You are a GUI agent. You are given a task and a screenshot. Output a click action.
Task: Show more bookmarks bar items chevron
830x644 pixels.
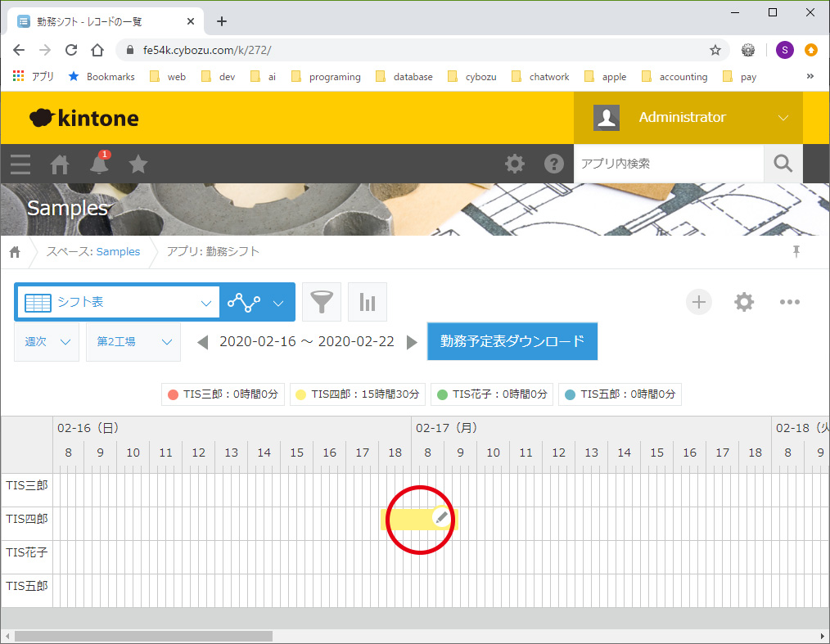click(810, 76)
